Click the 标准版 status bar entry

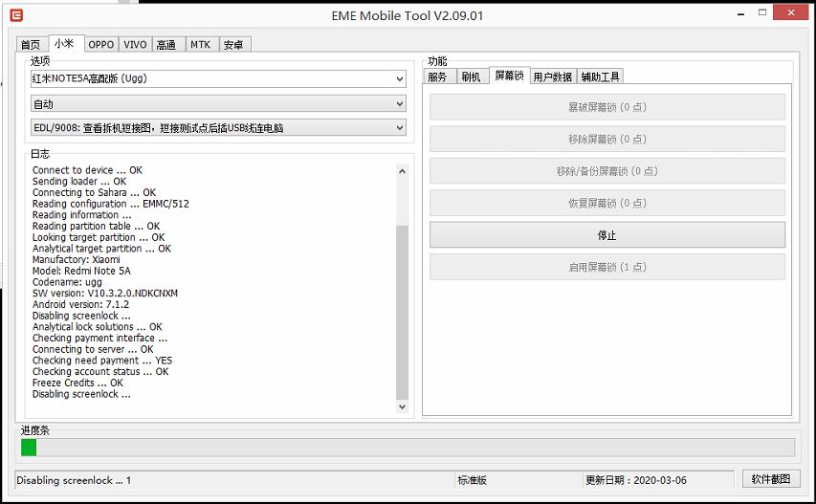click(472, 480)
